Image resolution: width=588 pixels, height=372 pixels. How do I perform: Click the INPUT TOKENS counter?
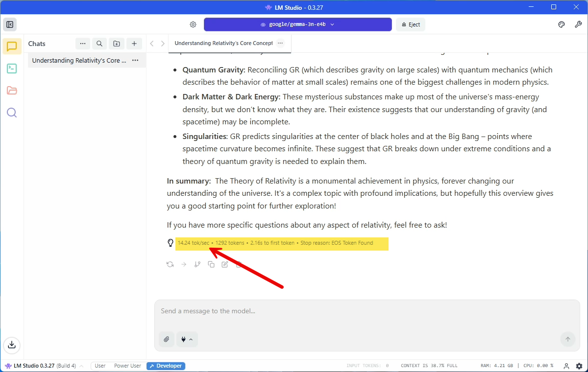[367, 366]
